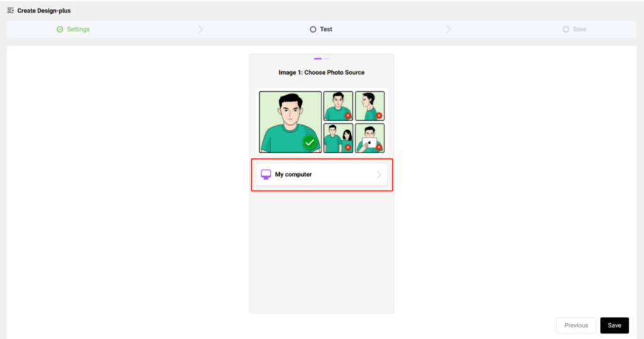
Task: Click the circle icon beside Test
Action: [313, 29]
